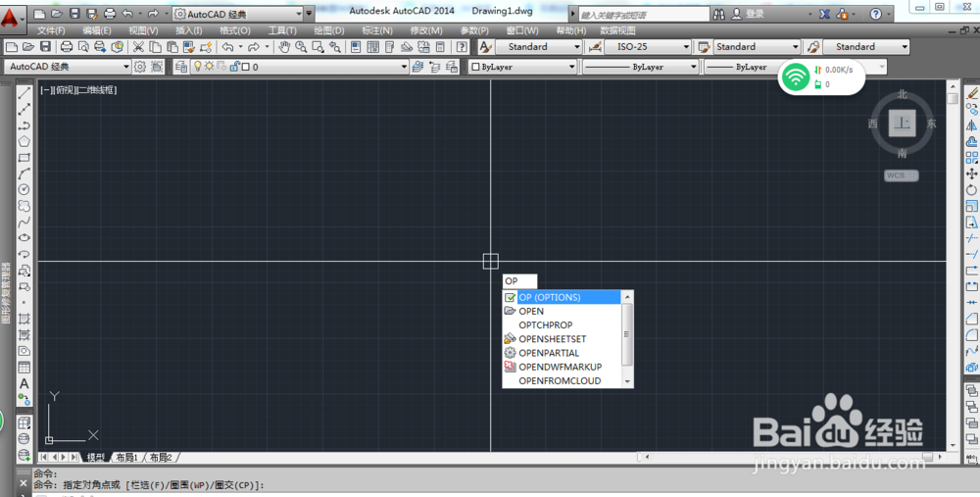
Task: Select the Move tool in modify toolbar
Action: point(971,174)
